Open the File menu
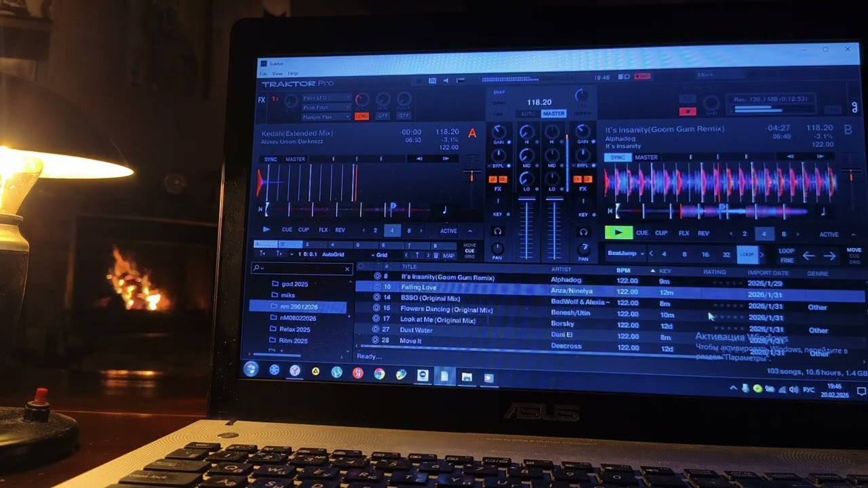This screenshot has width=868, height=488. tap(263, 73)
